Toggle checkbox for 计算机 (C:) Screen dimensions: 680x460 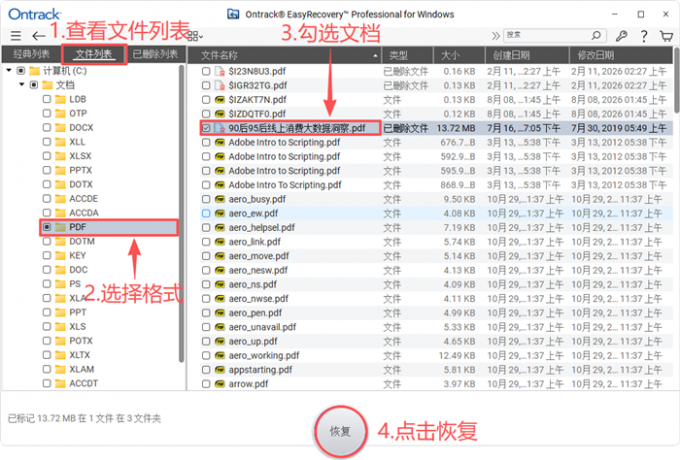(x=20, y=71)
